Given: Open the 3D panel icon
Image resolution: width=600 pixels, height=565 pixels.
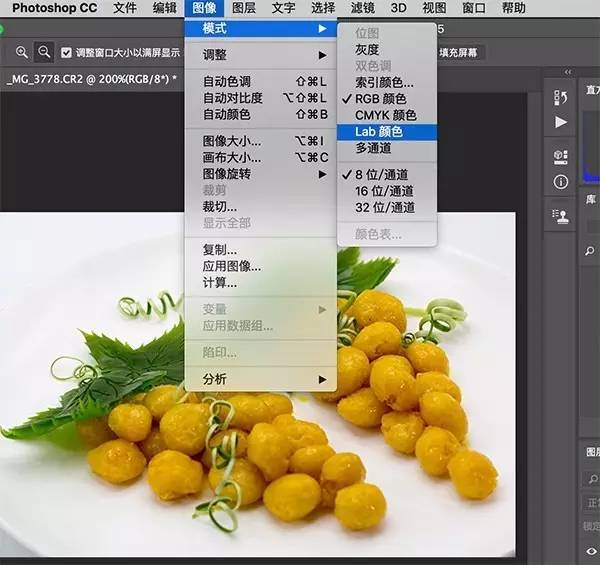Looking at the screenshot, I should coord(561,156).
